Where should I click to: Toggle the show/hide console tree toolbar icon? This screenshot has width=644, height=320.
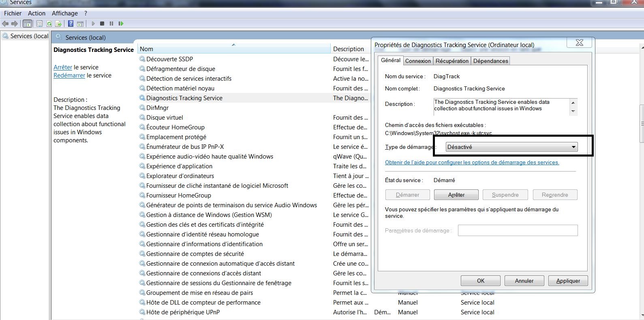pos(28,24)
